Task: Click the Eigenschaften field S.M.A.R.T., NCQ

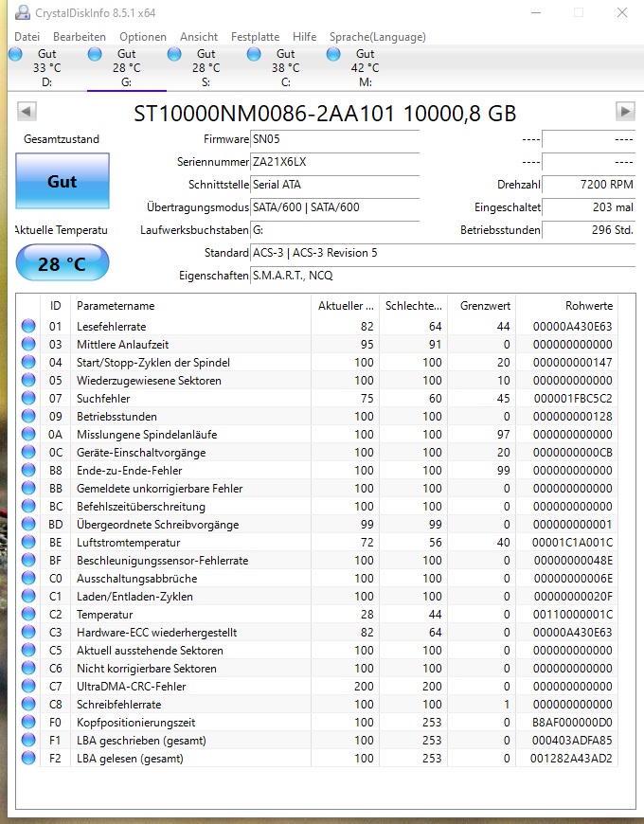Action: point(443,275)
